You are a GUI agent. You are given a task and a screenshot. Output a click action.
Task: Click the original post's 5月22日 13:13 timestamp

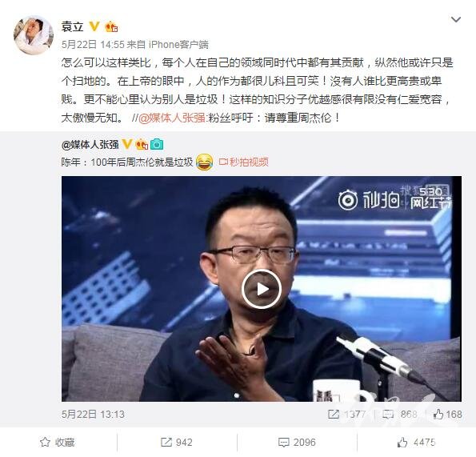[93, 415]
